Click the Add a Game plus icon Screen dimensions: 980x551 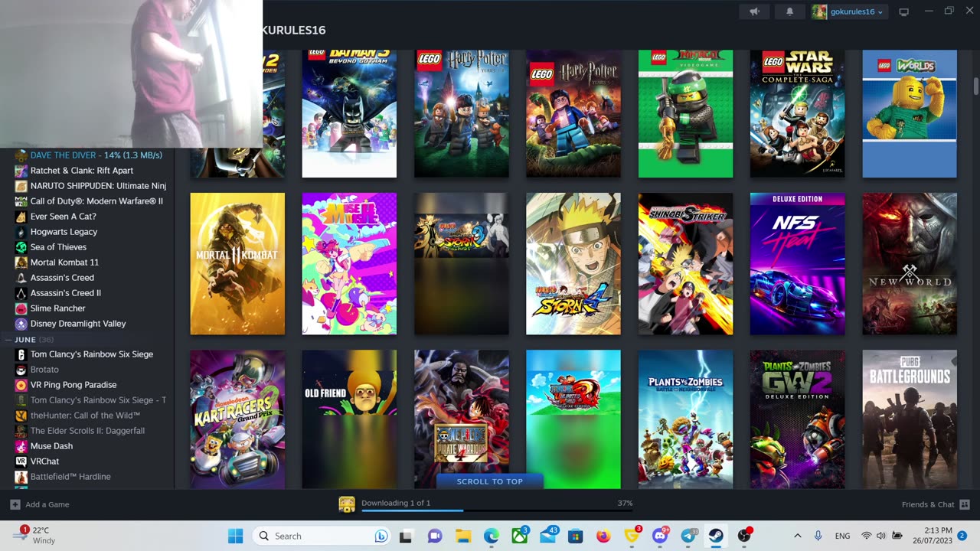[15, 504]
